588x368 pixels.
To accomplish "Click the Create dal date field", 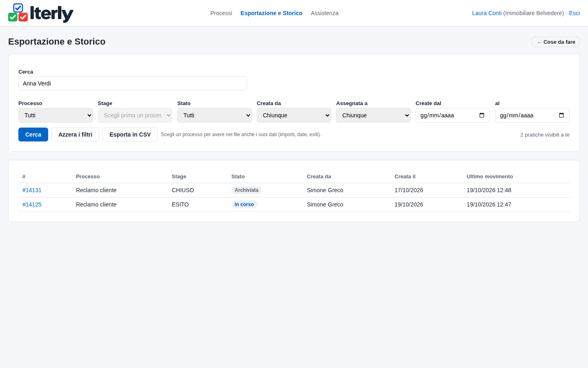I will (452, 115).
